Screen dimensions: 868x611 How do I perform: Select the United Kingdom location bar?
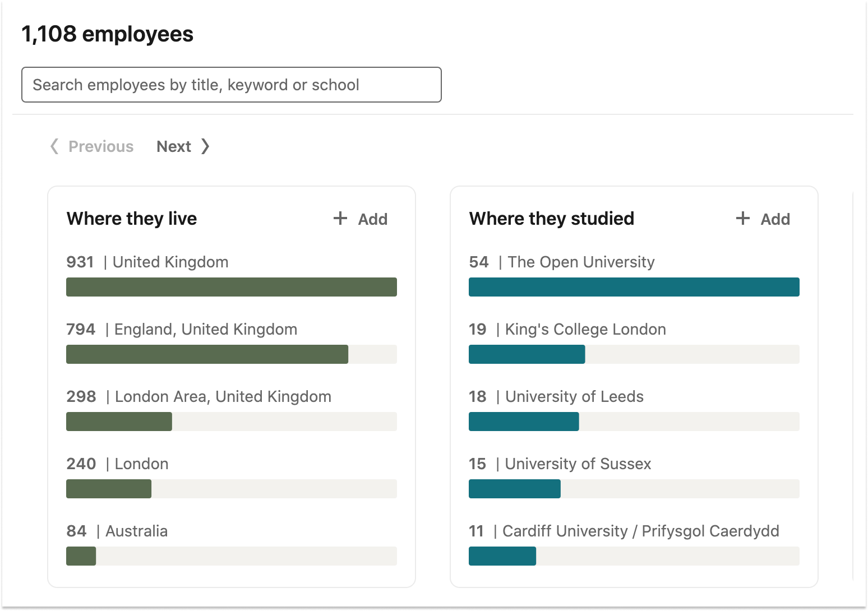[x=231, y=286]
